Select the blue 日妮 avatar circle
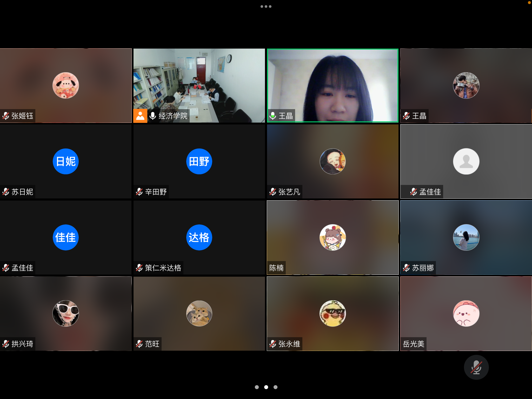Screen dimensions: 532x399 coord(66,161)
